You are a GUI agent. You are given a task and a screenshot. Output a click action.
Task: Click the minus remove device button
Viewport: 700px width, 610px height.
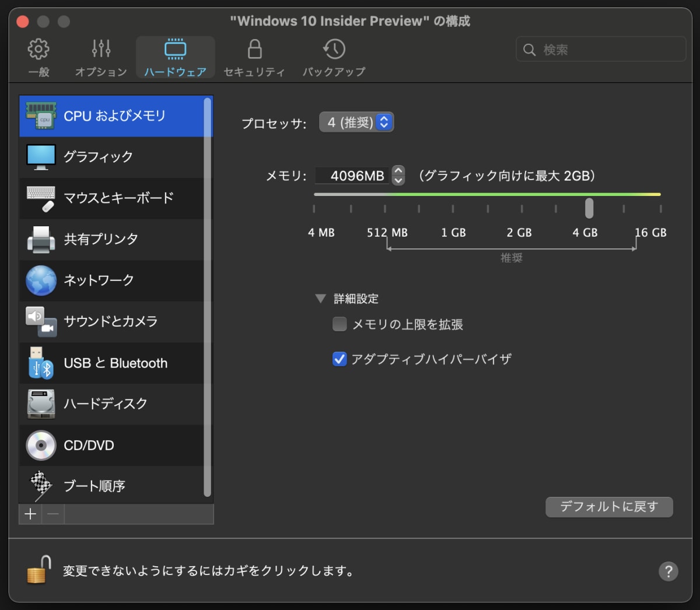tap(53, 514)
